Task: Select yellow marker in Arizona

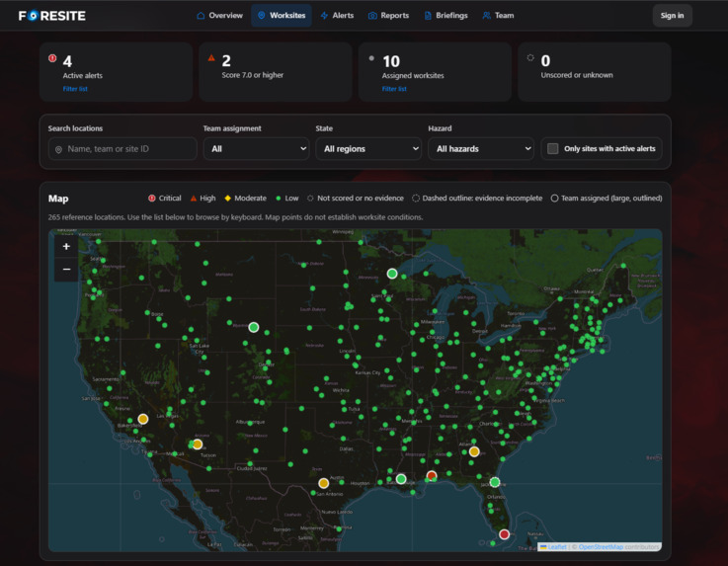Action: click(x=198, y=445)
